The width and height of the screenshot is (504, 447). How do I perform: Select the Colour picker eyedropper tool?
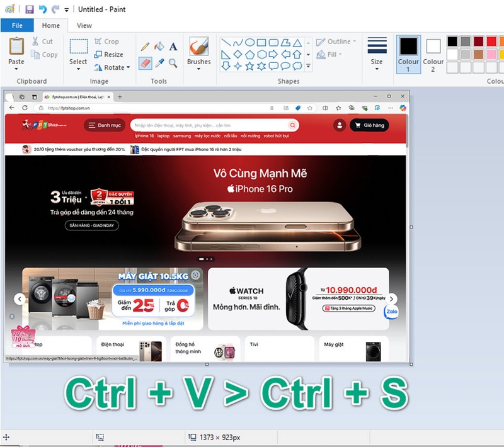[159, 63]
